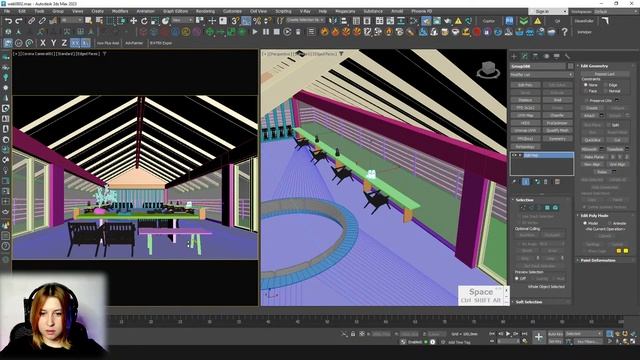The image size is (640, 360).
Task: Select the Face constraint radio
Action: (586, 91)
